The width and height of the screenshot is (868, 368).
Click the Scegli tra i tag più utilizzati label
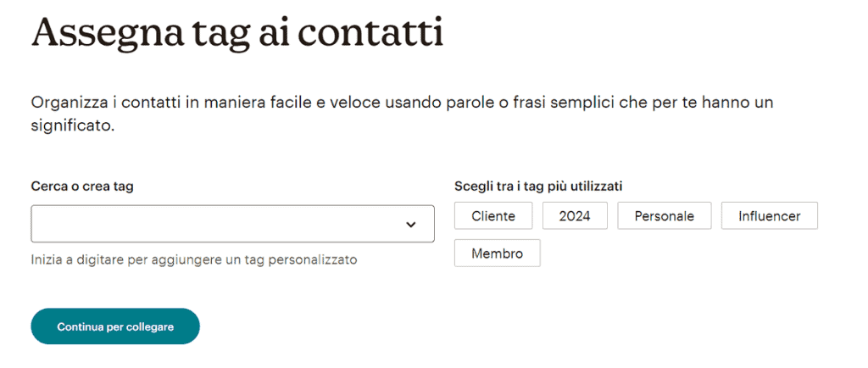[538, 187]
